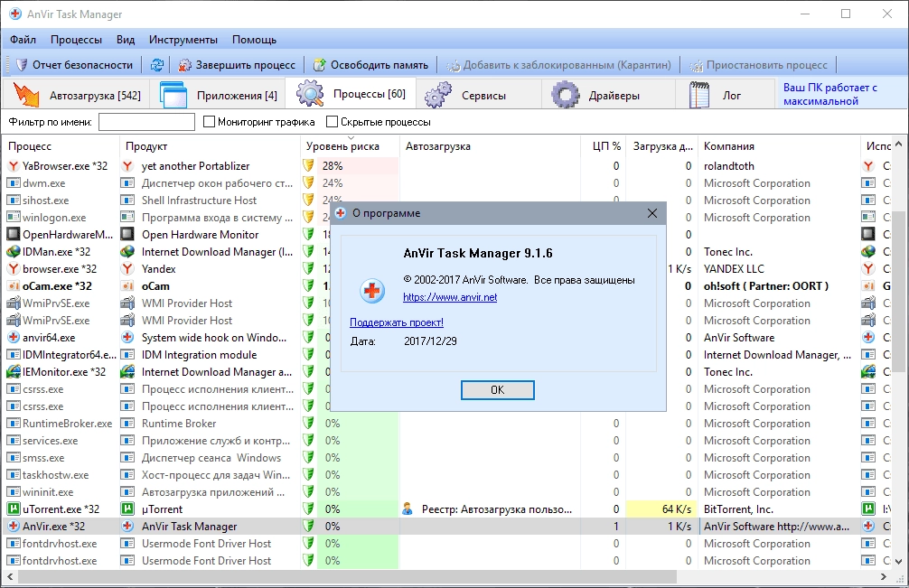The width and height of the screenshot is (909, 588).
Task: Select the services.exe process row
Action: 447,440
